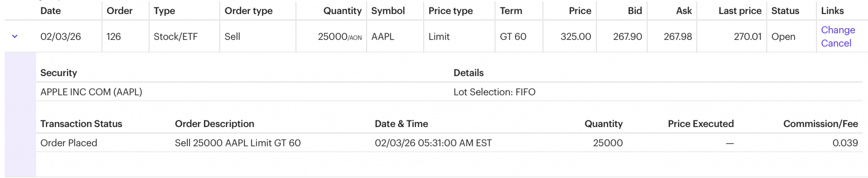The height and width of the screenshot is (178, 868).
Task: Click the Status column header
Action: tap(785, 11)
